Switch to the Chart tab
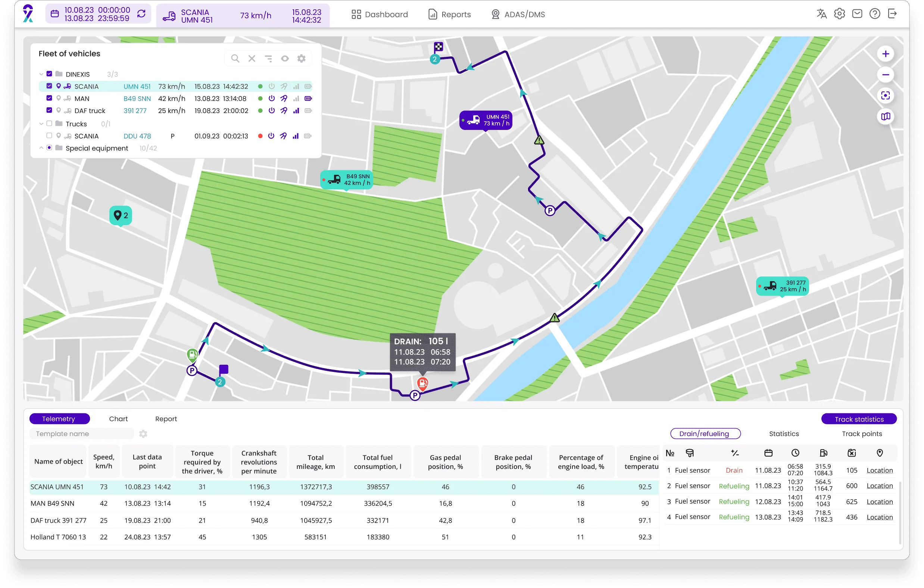924x588 pixels. tap(118, 419)
